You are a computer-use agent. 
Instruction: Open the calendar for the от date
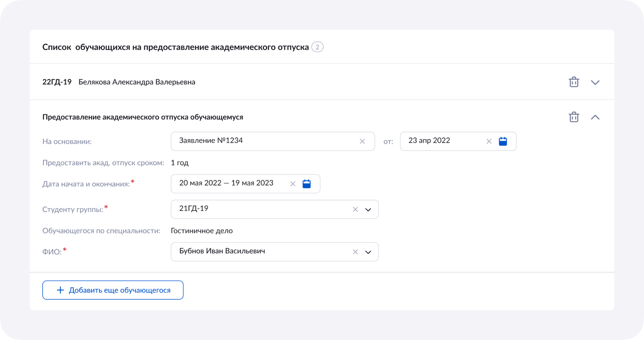[503, 141]
